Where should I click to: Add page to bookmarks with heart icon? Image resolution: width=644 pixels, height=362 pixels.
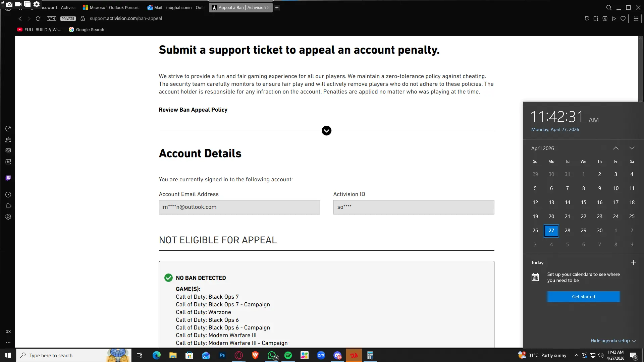(623, 19)
